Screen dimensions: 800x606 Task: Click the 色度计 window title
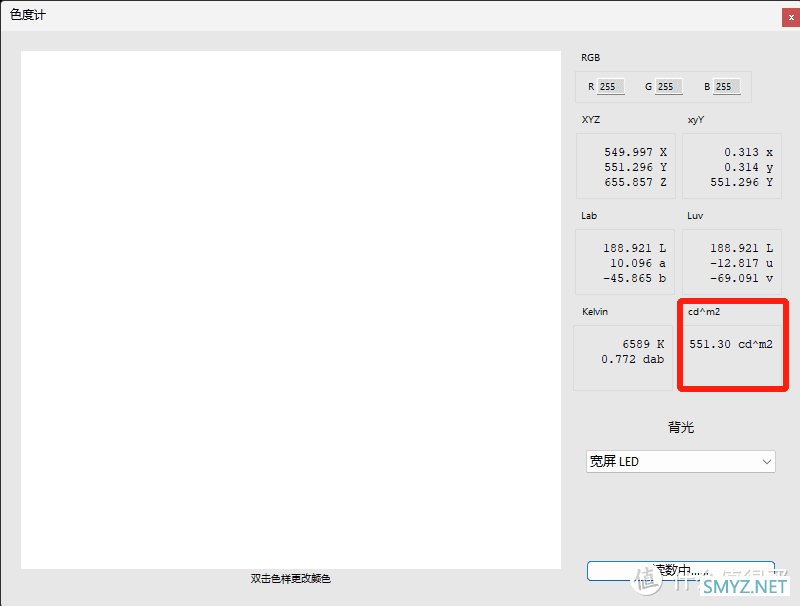tap(28, 15)
